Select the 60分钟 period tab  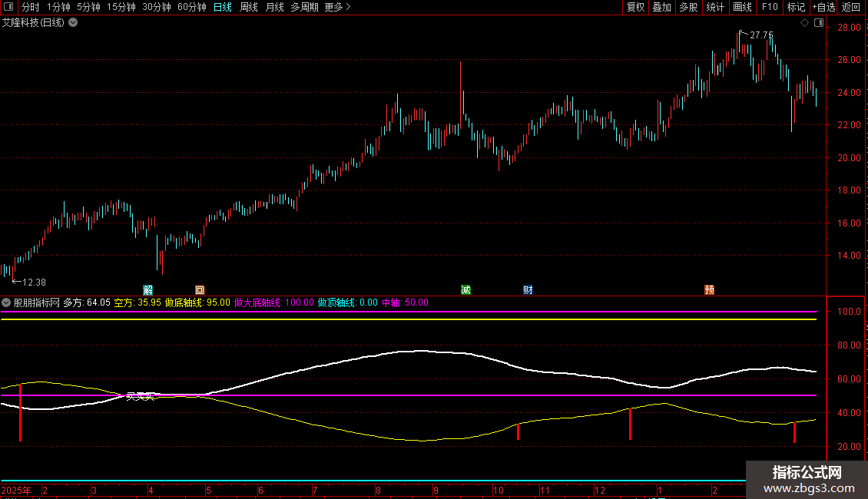pos(191,7)
